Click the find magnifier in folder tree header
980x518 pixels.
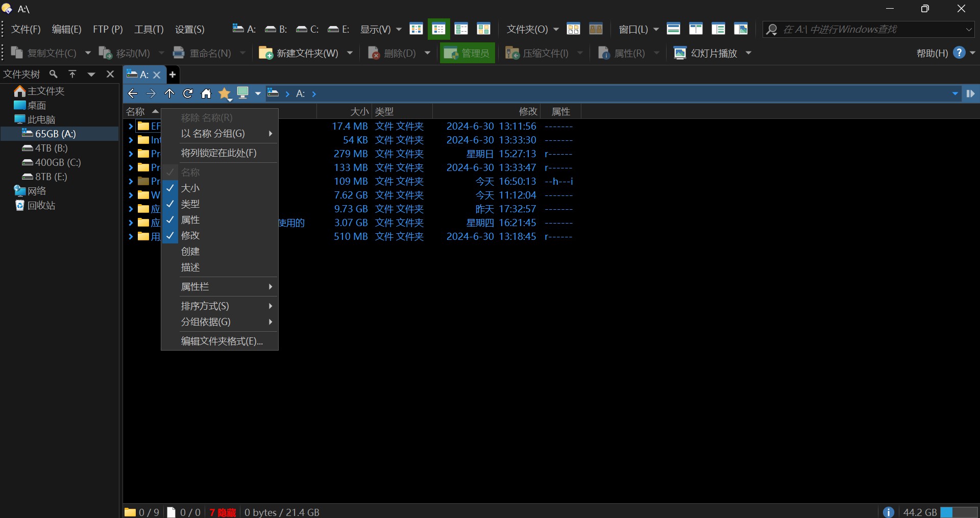tap(53, 75)
